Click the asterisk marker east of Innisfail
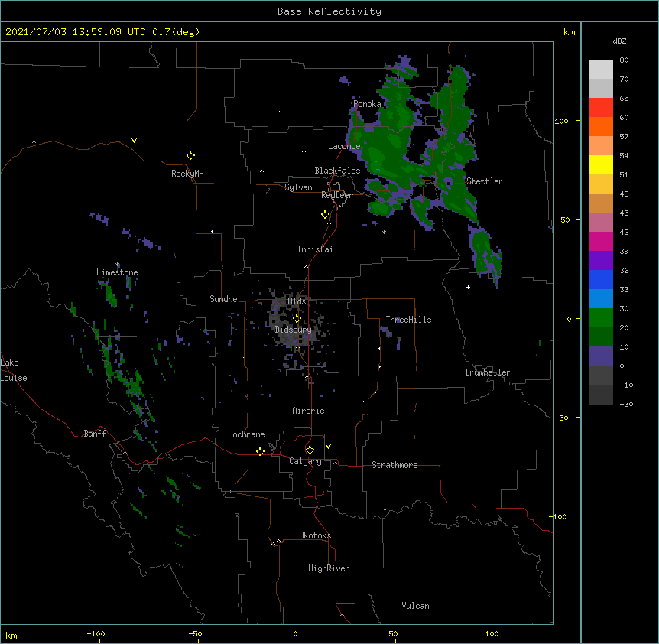659x644 pixels. pos(384,232)
